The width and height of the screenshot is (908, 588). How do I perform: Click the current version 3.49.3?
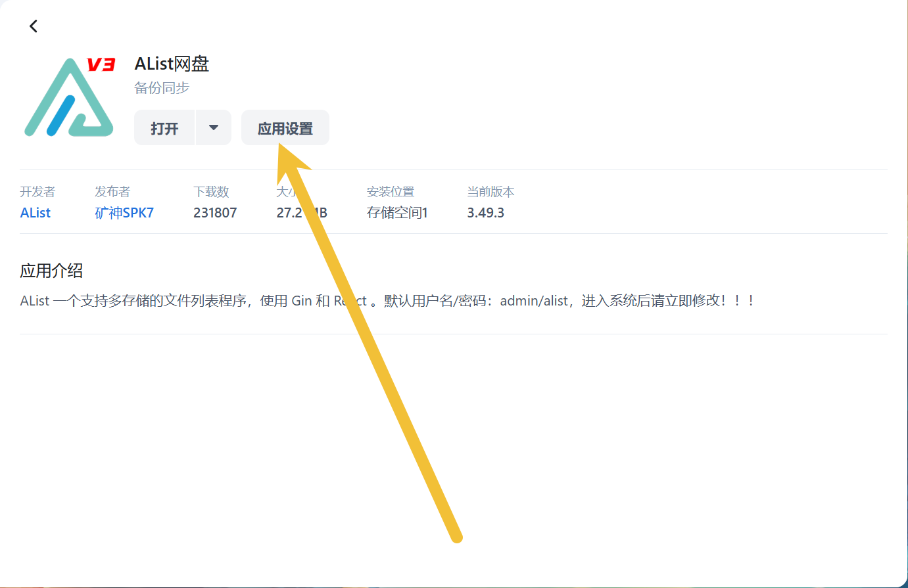[x=486, y=213]
